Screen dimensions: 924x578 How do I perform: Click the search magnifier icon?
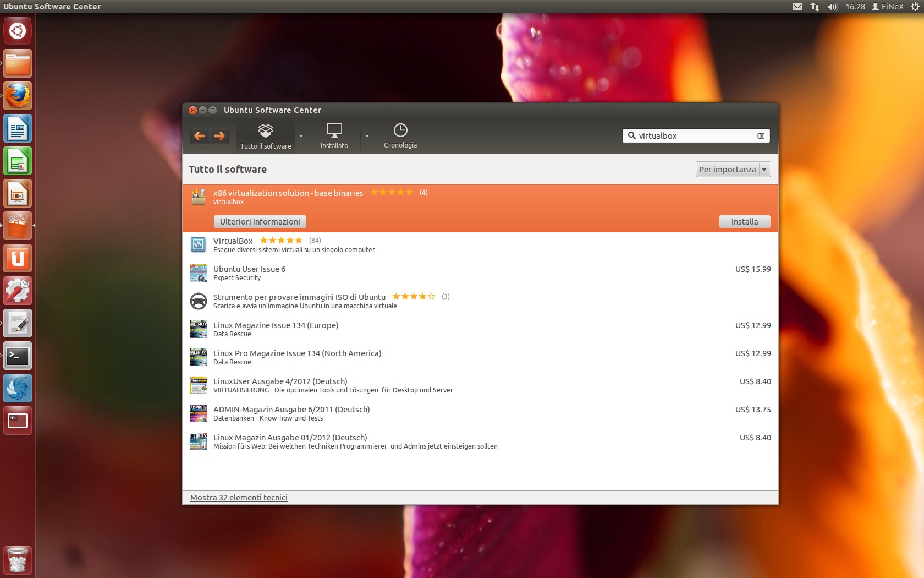click(631, 136)
